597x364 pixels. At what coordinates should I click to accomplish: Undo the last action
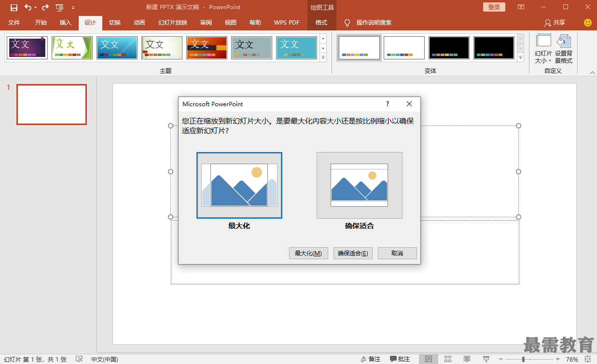[x=28, y=7]
